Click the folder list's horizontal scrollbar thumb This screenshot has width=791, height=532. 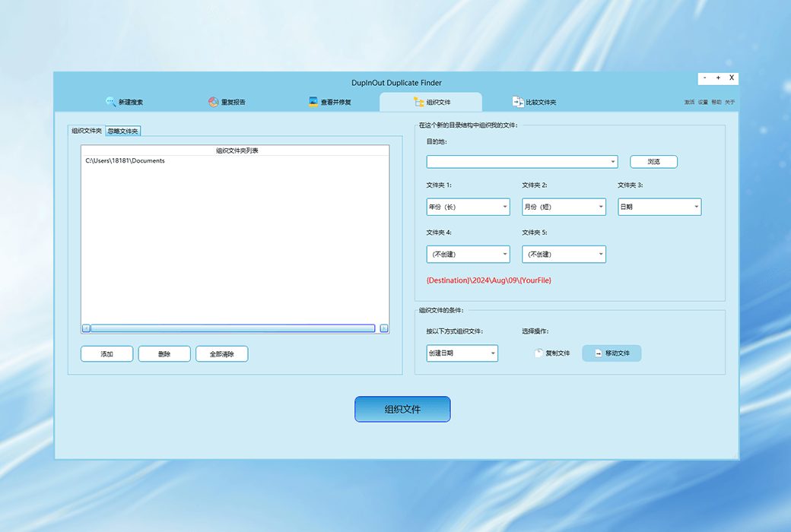(x=233, y=328)
